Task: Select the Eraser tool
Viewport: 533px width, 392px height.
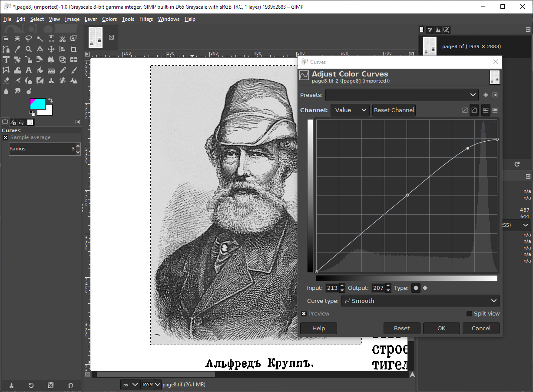Action: pos(6,80)
